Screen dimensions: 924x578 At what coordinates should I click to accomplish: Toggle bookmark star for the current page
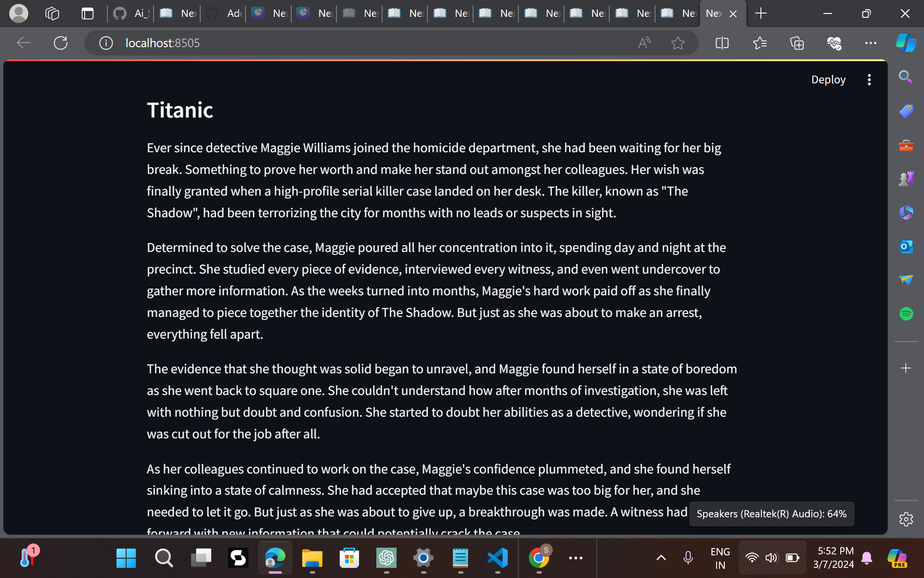coord(678,43)
